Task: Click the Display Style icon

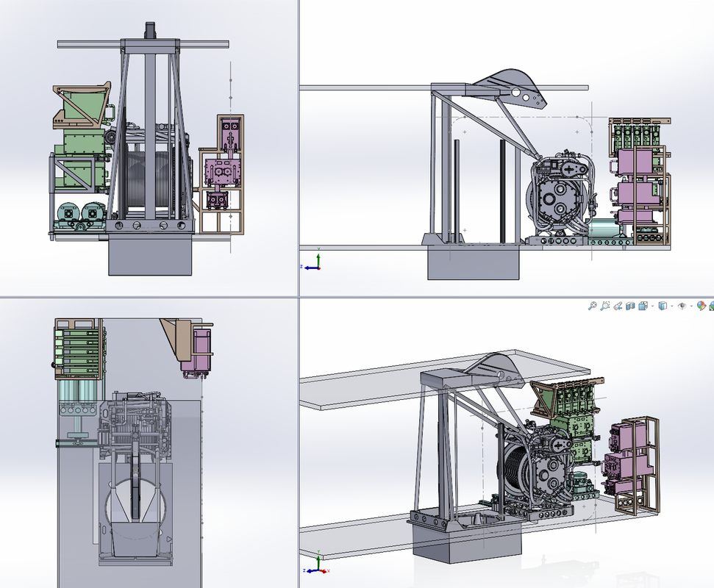Action: coord(663,306)
